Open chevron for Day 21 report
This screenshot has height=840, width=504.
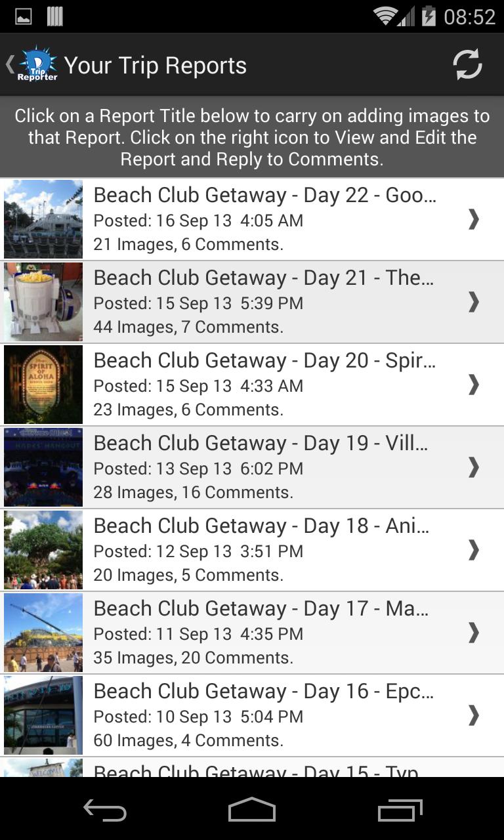(473, 302)
